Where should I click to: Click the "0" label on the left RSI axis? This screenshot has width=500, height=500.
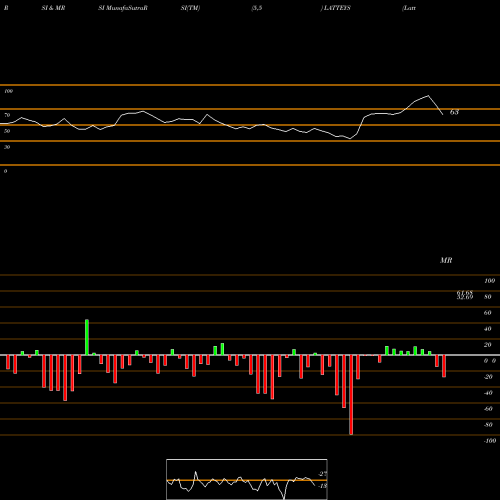point(5,171)
